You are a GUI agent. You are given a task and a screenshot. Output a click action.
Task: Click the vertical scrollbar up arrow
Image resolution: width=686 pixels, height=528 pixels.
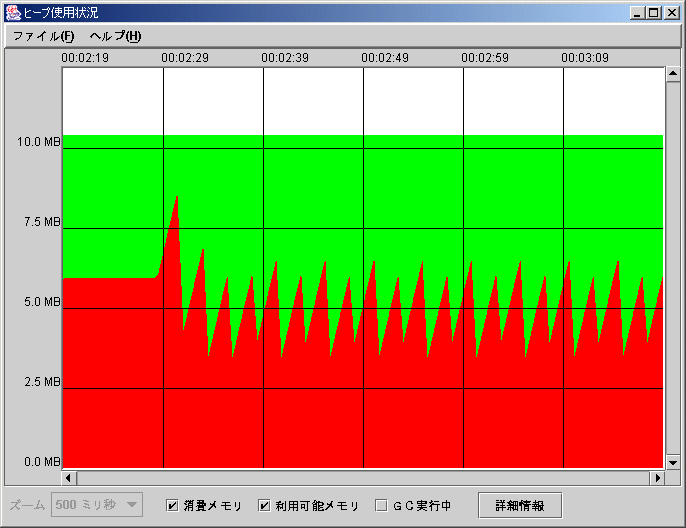(673, 73)
